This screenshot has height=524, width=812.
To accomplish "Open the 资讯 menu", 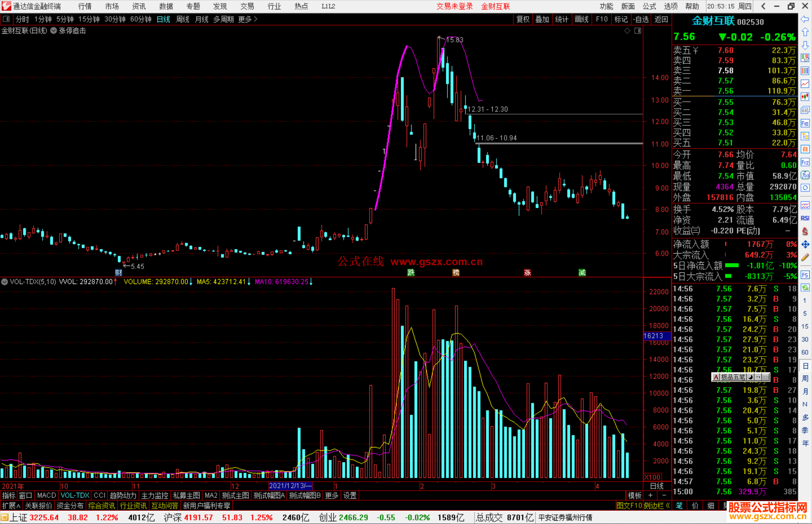I will (x=139, y=6).
